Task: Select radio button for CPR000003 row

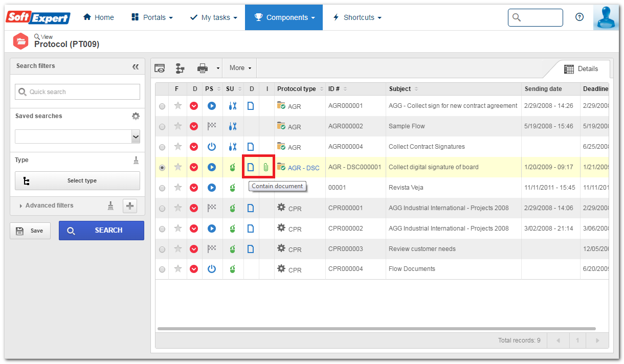Action: click(162, 249)
